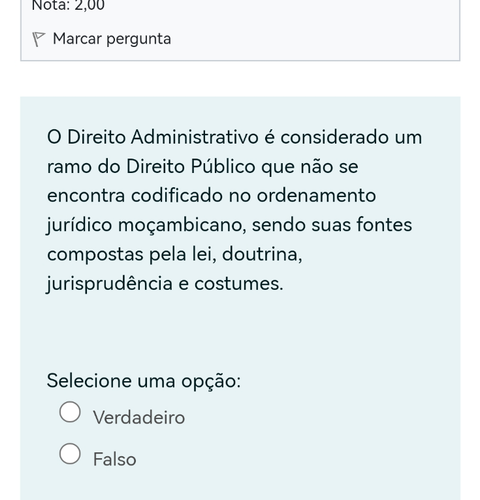Click the word pergunta in the info box

point(139,40)
